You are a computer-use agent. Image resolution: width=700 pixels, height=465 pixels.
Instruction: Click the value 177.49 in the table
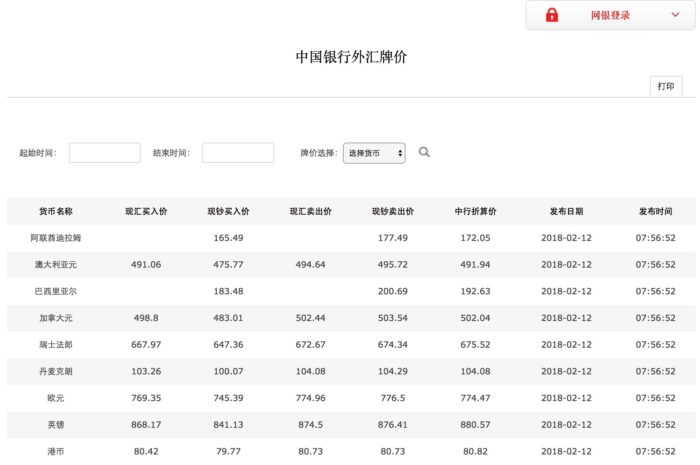[393, 238]
